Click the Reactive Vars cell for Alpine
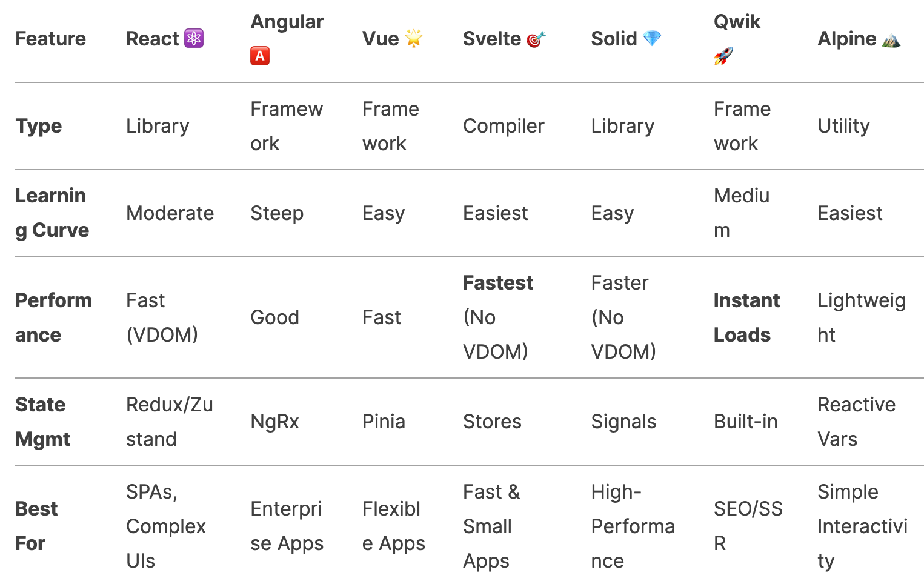 856,422
